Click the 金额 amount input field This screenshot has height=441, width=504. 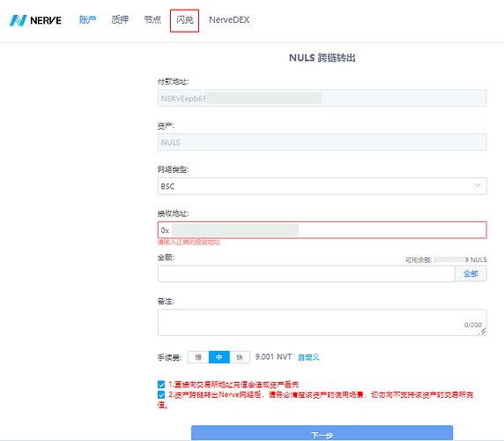tap(307, 273)
